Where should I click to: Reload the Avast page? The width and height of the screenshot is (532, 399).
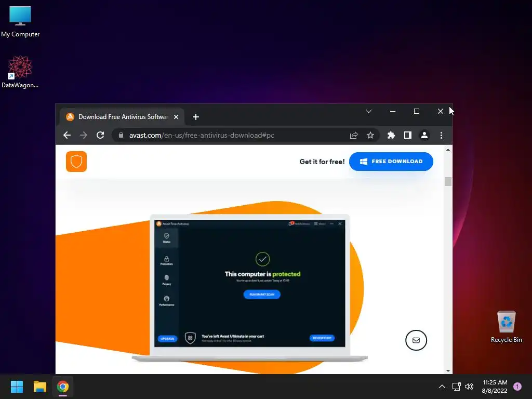(x=100, y=136)
